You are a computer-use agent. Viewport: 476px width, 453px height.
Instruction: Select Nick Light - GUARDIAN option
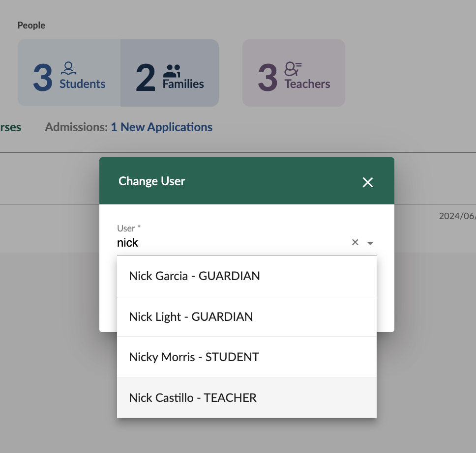coord(247,316)
